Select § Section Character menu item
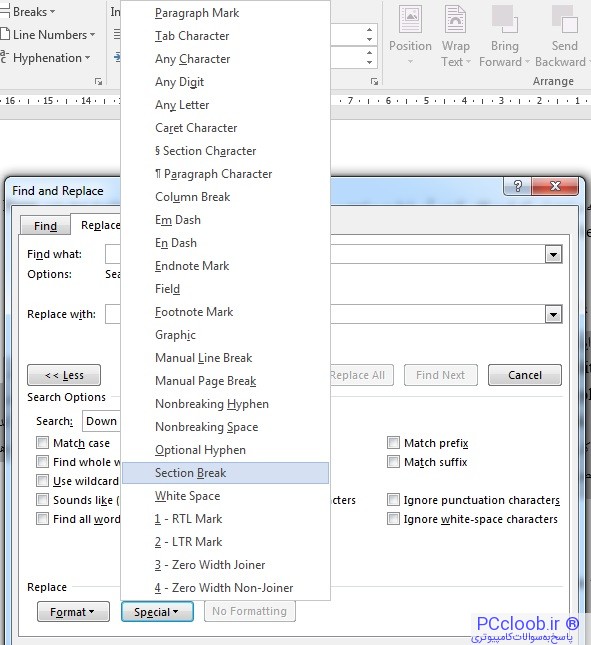Image resolution: width=591 pixels, height=645 pixels. pos(225,151)
